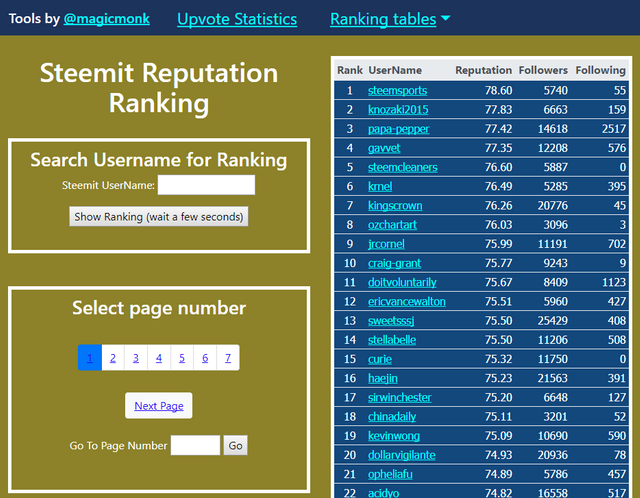This screenshot has width=640, height=498.
Task: Click followers value 20776
Action: [553, 205]
